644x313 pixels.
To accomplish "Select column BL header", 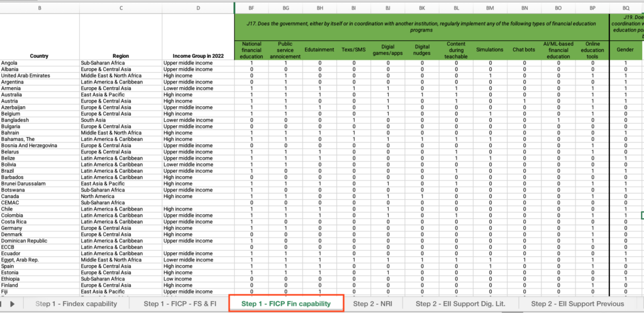I will pyautogui.click(x=456, y=8).
